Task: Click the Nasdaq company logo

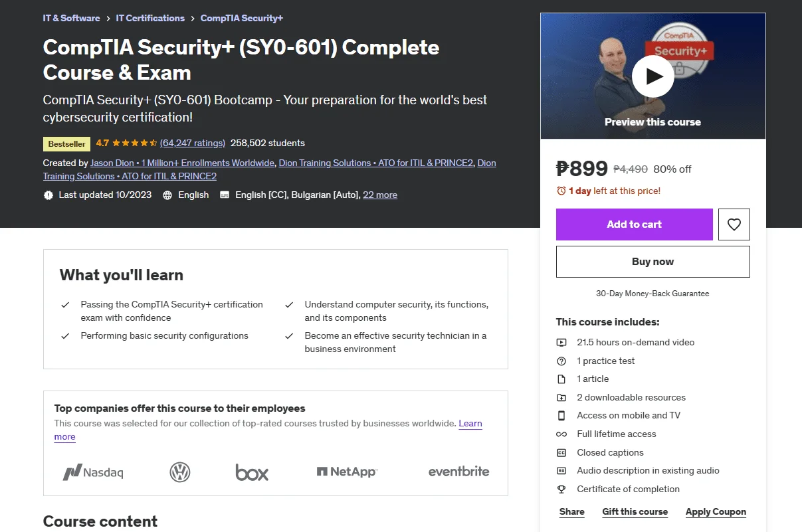Action: (93, 472)
